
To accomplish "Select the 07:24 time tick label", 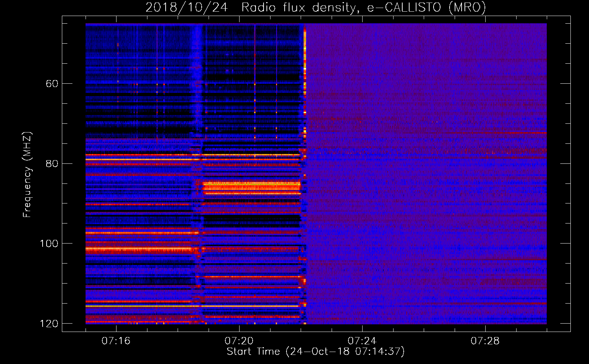I will pyautogui.click(x=362, y=341).
